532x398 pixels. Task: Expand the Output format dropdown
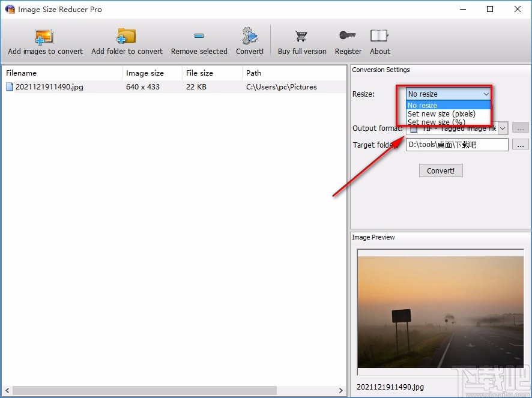(x=503, y=128)
